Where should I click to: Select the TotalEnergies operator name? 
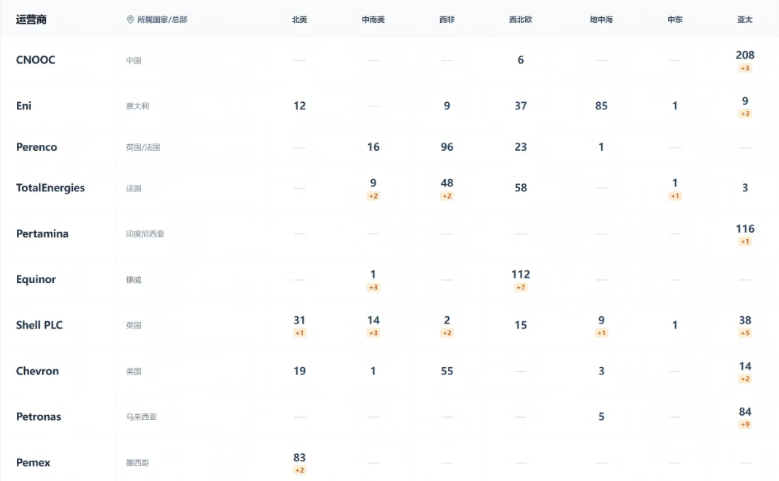pyautogui.click(x=50, y=188)
